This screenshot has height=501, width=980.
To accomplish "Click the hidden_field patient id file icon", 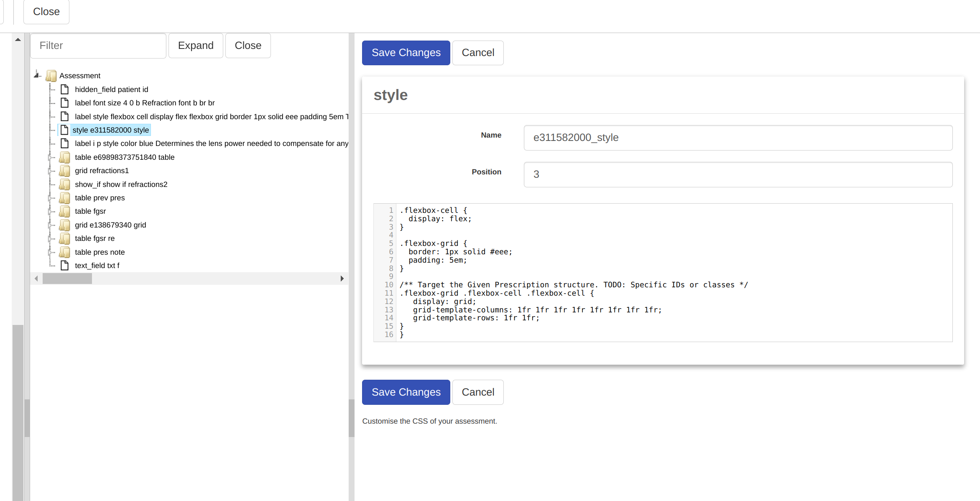I will [65, 89].
